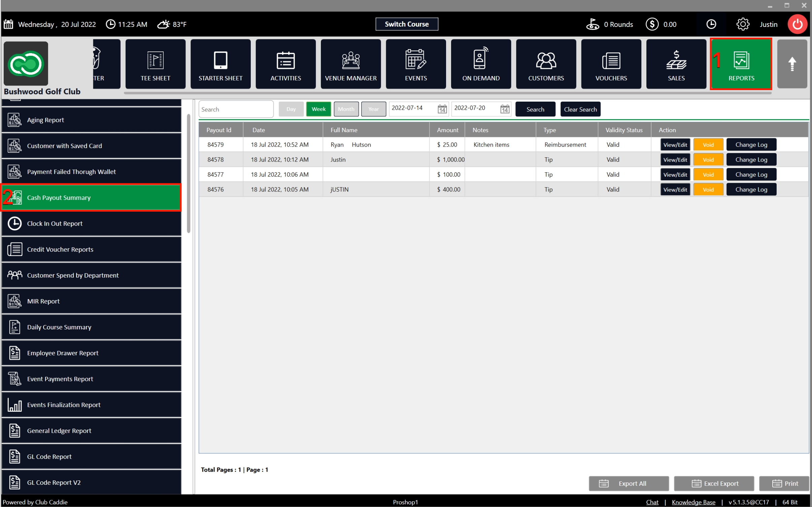812x507 pixels.
Task: Open General Ledger Report
Action: [x=92, y=431]
